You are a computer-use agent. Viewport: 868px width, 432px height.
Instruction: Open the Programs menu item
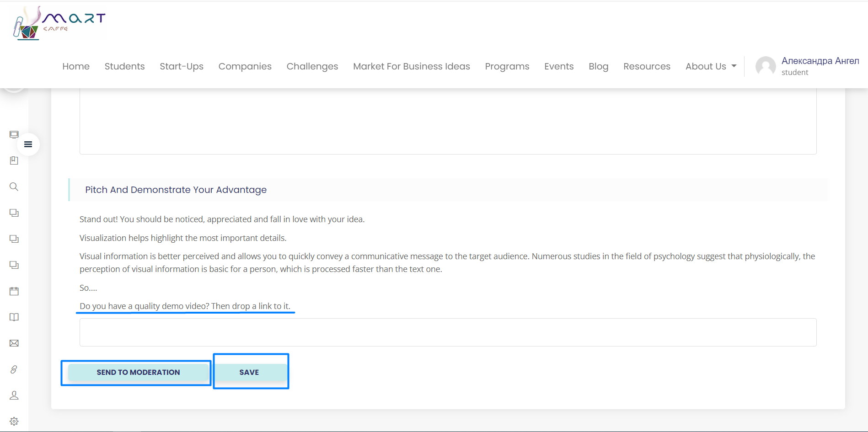(507, 66)
